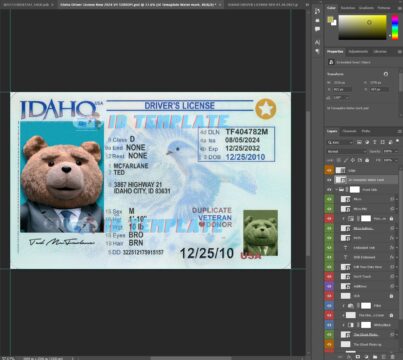Lock all attributes with the padlock icon
The image size is (403, 360).
coord(367,160)
